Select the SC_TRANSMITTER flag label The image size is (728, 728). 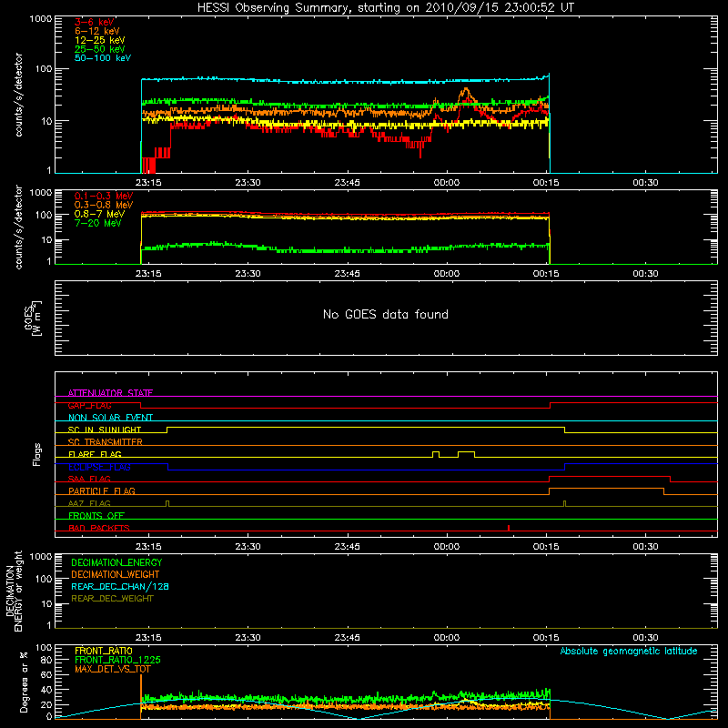[x=106, y=441]
